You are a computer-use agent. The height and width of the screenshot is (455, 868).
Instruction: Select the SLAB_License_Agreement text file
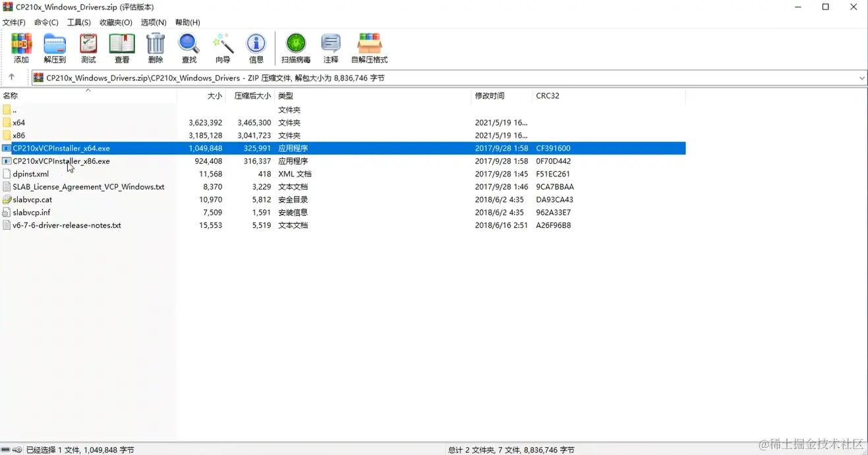pyautogui.click(x=89, y=186)
